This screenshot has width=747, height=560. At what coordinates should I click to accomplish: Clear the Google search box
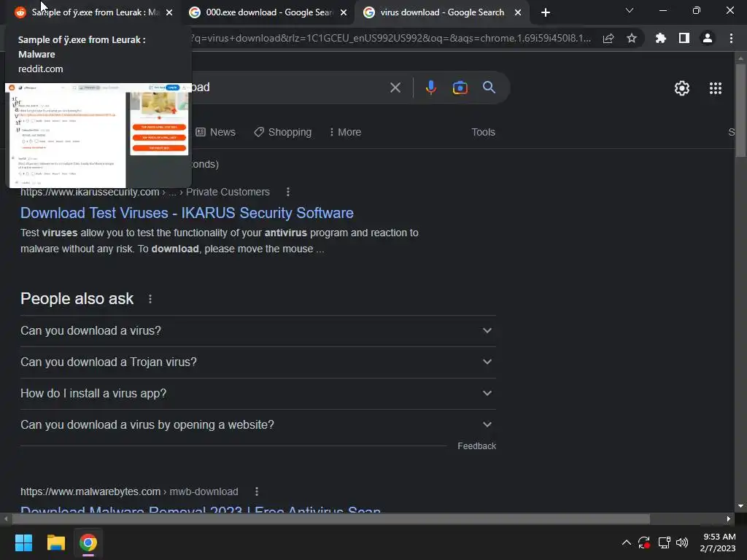[x=395, y=87]
